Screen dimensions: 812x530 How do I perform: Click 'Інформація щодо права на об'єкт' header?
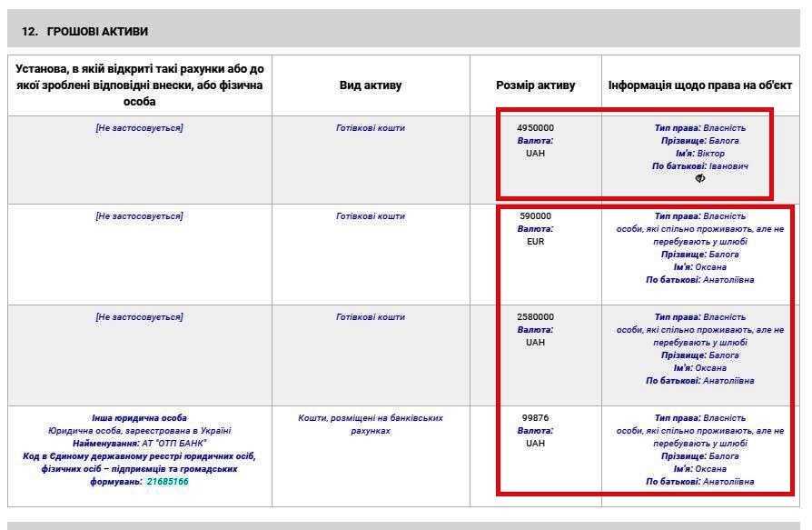coord(699,85)
